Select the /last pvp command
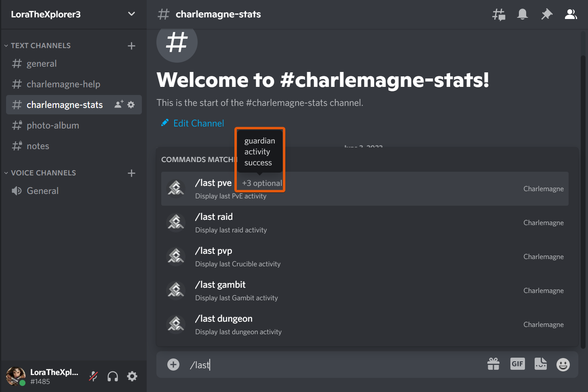Image resolution: width=588 pixels, height=392 pixels. [x=365, y=257]
